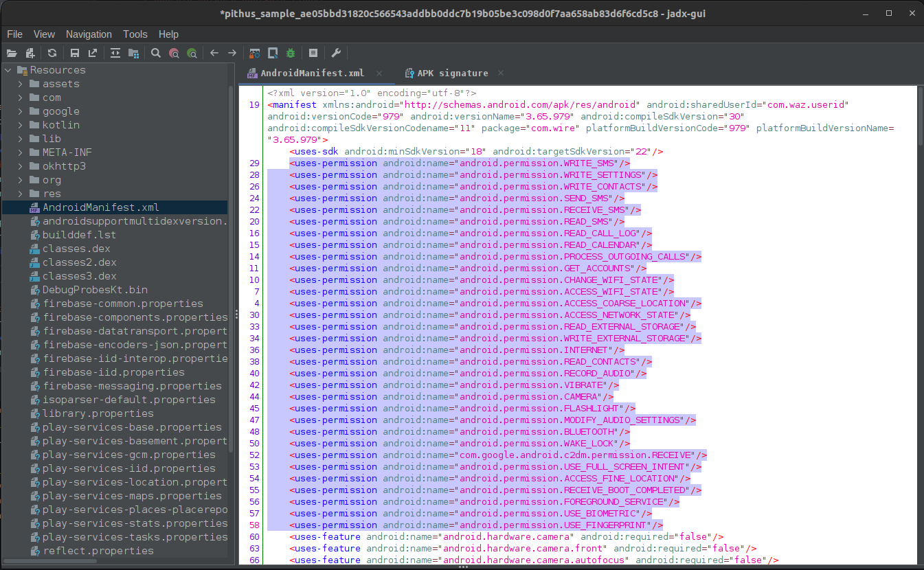This screenshot has width=924, height=570.
Task: Click the CAMERA permission line
Action: [451, 397]
